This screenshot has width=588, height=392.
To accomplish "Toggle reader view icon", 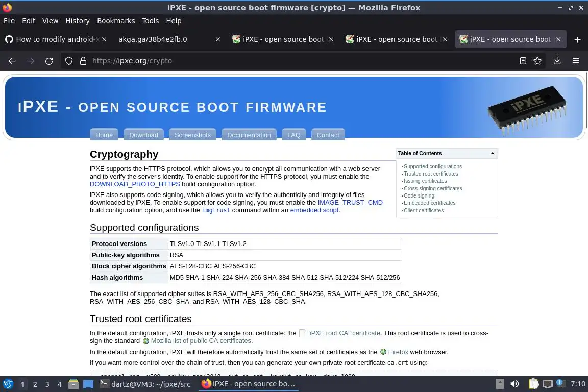I will [523, 61].
